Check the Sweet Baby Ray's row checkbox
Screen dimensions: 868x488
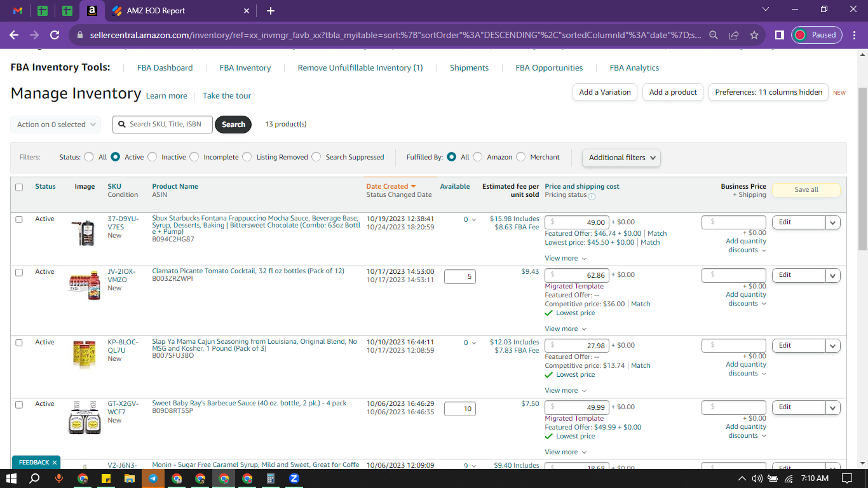tap(19, 404)
